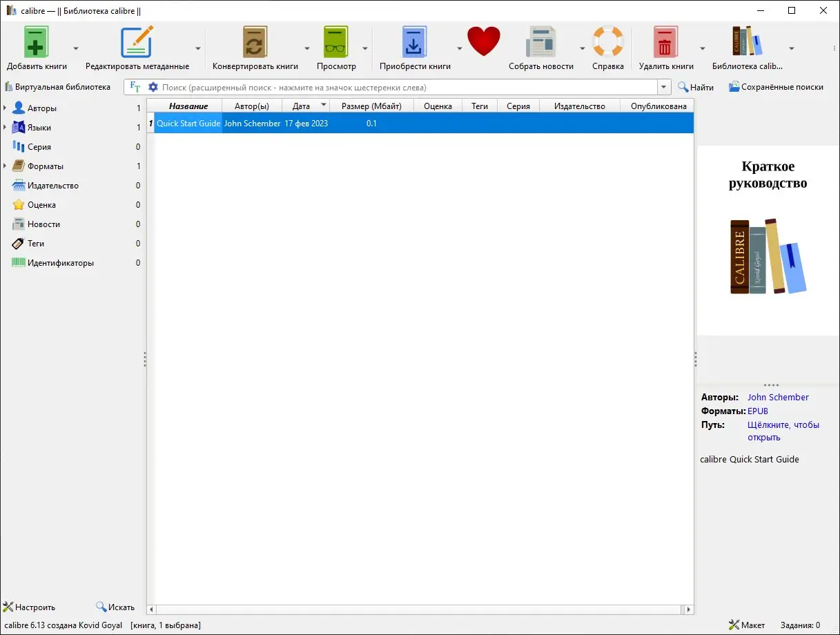Sort by Автор(ы) column header
The height and width of the screenshot is (635, 840).
pos(252,106)
